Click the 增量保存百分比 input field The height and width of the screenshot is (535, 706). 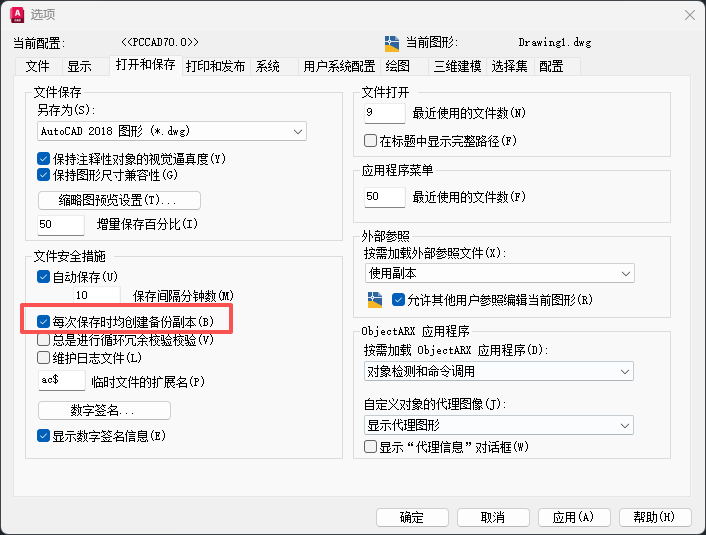pos(61,225)
